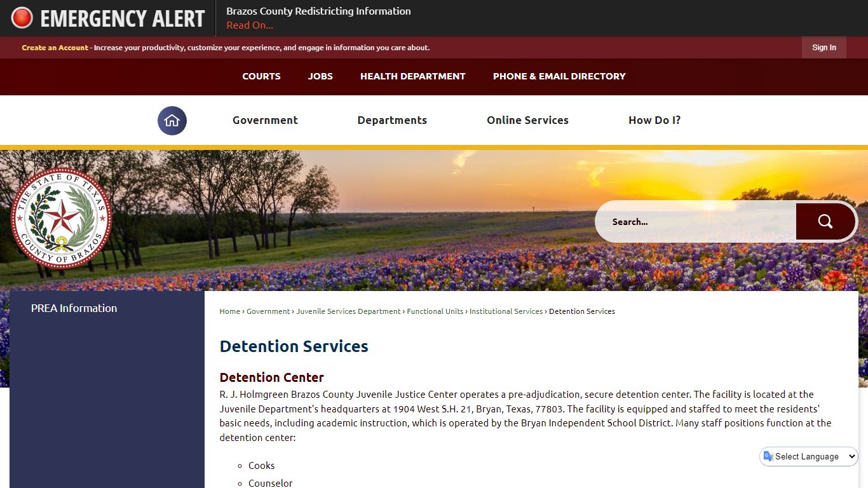Viewport: 868px width, 488px height.
Task: Click Juvenile Services Department breadcrumb
Action: click(x=348, y=311)
